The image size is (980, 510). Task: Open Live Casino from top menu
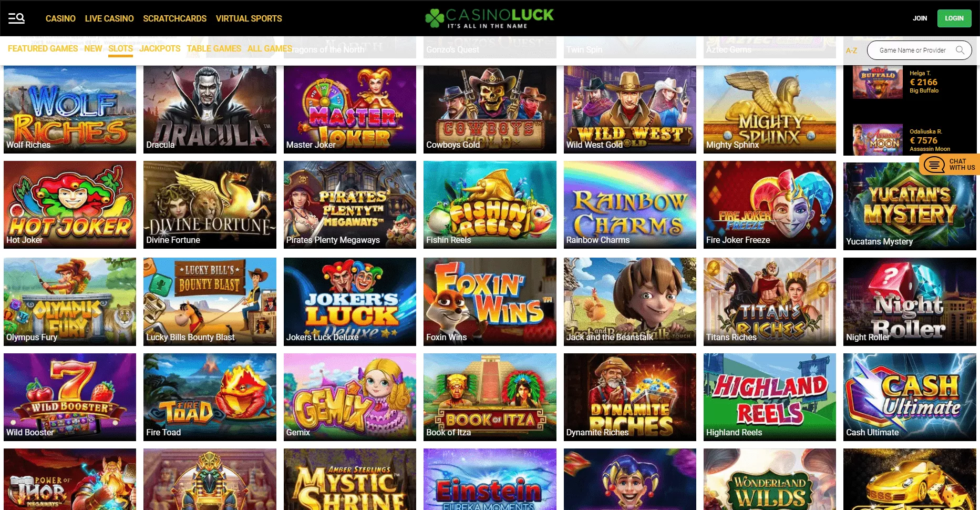coord(109,18)
